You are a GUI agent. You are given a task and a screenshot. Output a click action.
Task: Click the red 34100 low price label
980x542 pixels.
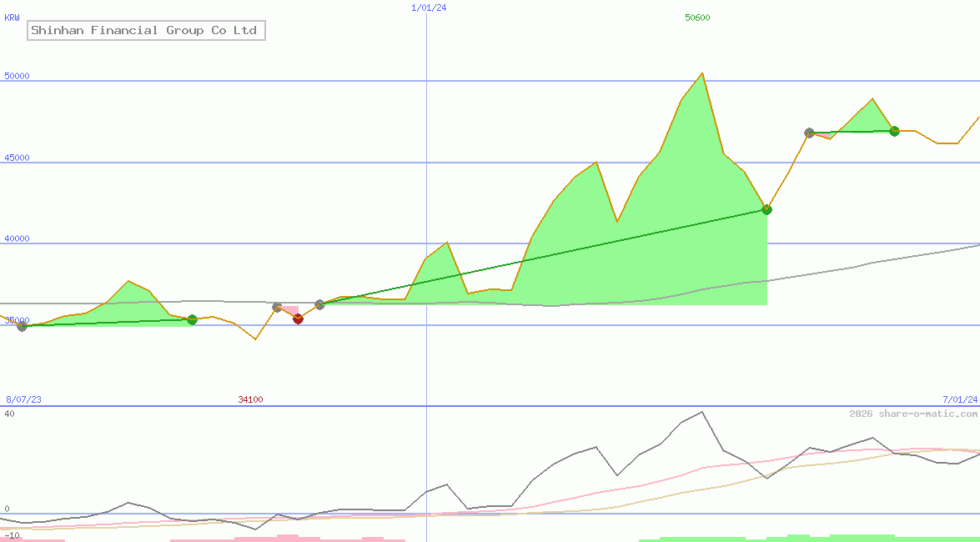tap(250, 399)
